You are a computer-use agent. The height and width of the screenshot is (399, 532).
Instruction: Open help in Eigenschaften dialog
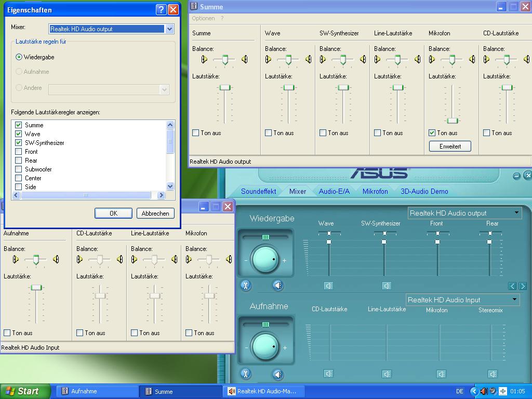[161, 9]
